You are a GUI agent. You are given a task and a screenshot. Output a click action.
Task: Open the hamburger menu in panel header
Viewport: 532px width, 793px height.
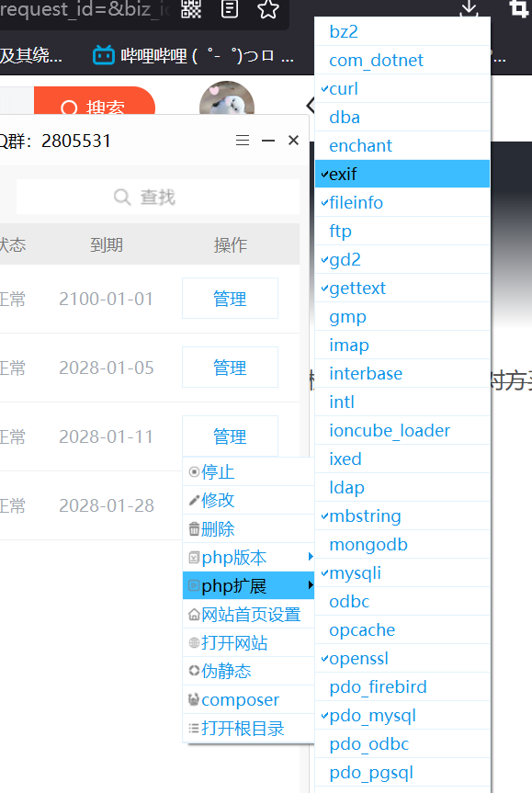[243, 140]
